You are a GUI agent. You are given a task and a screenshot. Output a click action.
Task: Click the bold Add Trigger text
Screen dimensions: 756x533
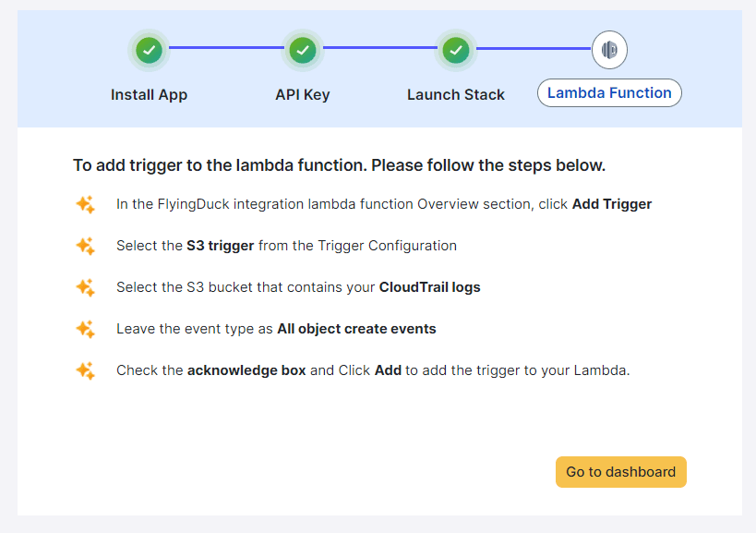(x=612, y=204)
